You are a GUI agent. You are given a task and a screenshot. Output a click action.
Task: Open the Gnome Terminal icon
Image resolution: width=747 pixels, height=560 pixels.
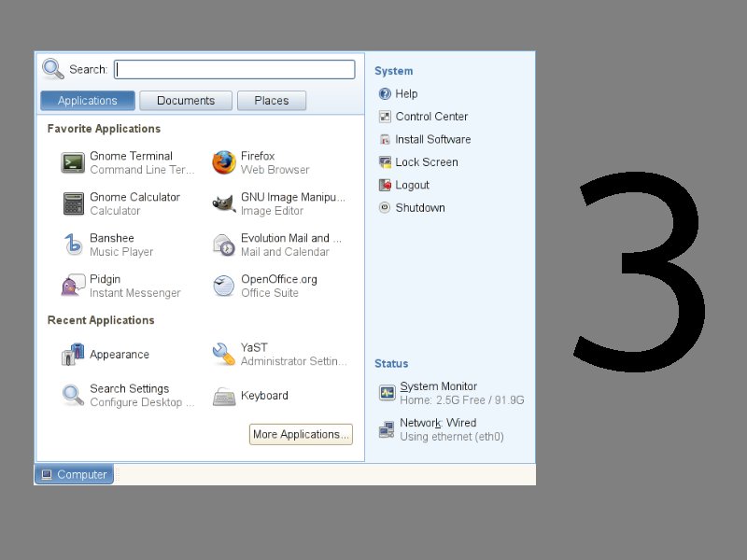[x=74, y=162]
